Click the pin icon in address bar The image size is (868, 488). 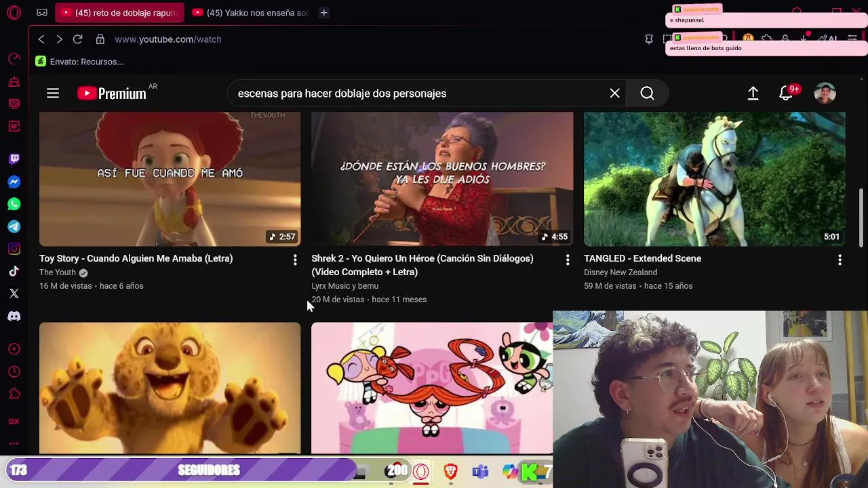click(649, 39)
